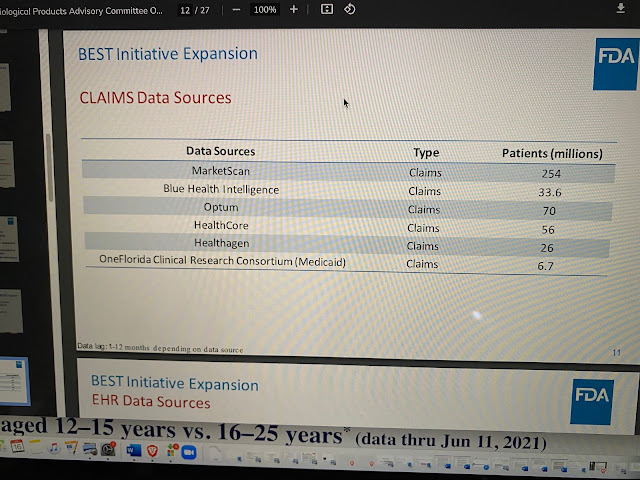Select the second page thumbnail in sidebar

7,164
